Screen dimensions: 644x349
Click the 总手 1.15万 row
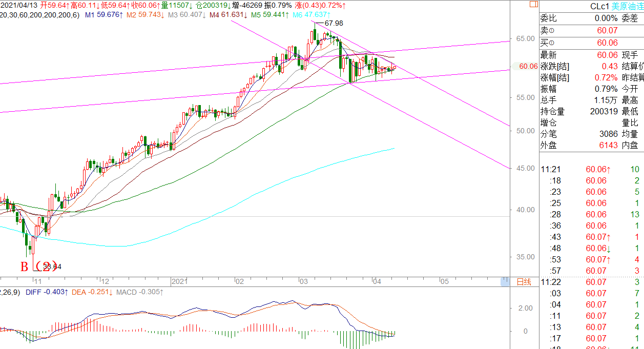click(591, 100)
